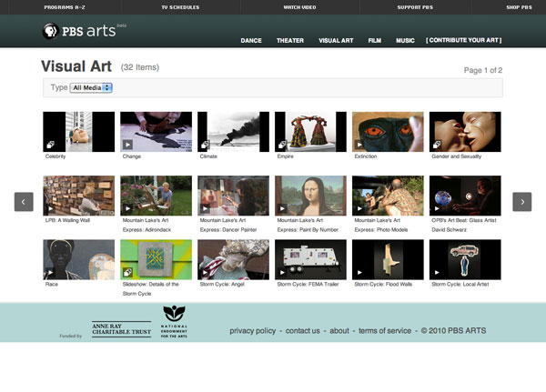The height and width of the screenshot is (392, 546).
Task: Click play icon on Change thumbnail
Action: point(127,145)
